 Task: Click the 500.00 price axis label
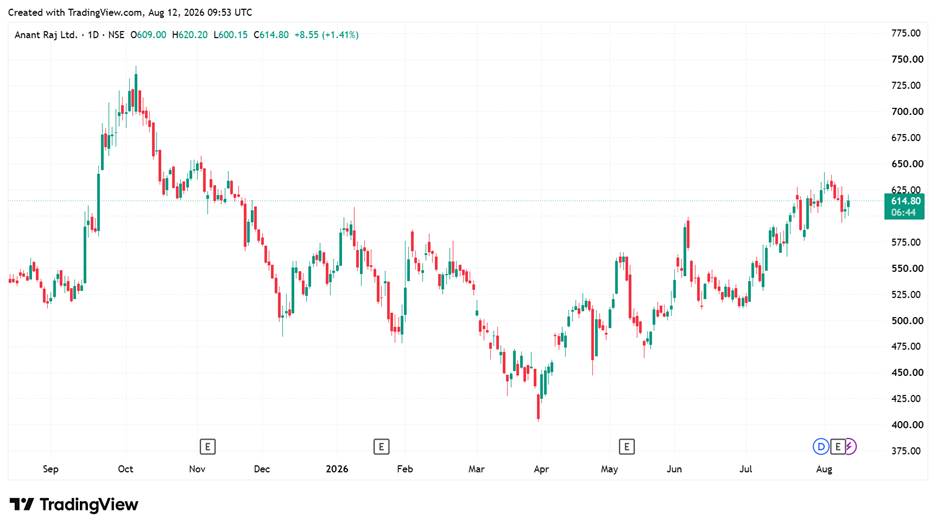[x=906, y=321]
